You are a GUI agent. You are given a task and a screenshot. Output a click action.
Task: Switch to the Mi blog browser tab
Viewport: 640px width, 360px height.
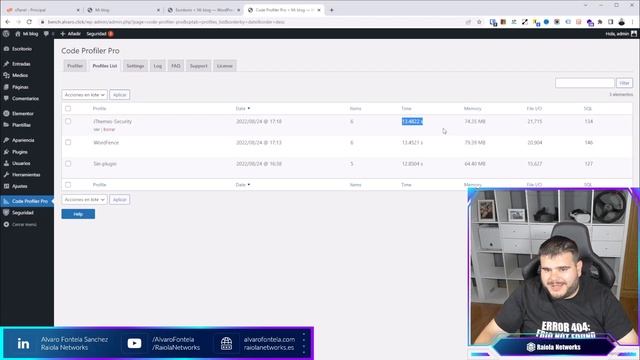pos(123,10)
